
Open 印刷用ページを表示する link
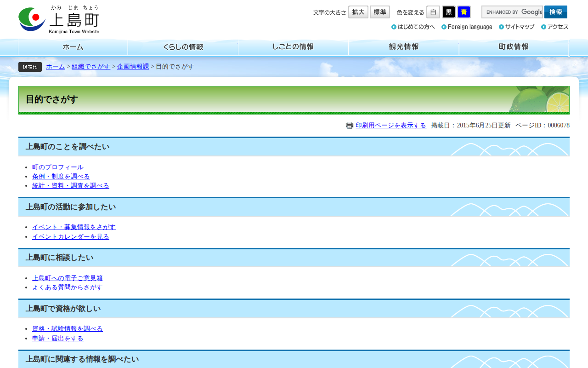point(391,125)
